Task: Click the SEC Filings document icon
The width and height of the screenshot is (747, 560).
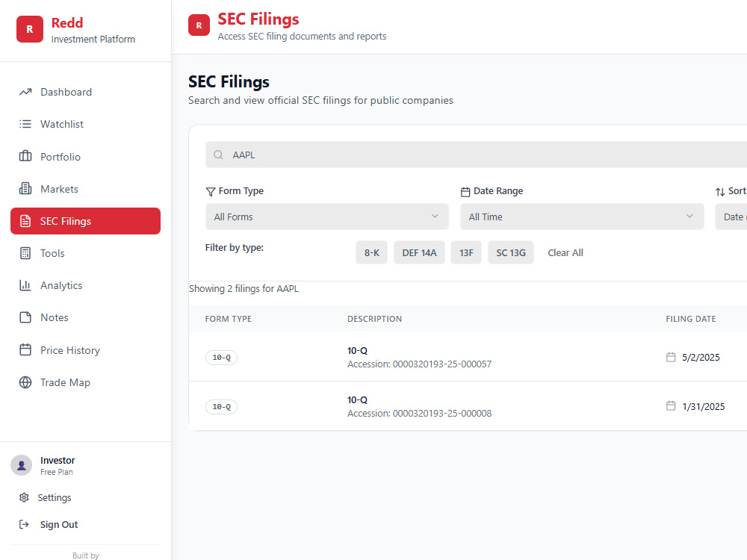Action: point(25,221)
